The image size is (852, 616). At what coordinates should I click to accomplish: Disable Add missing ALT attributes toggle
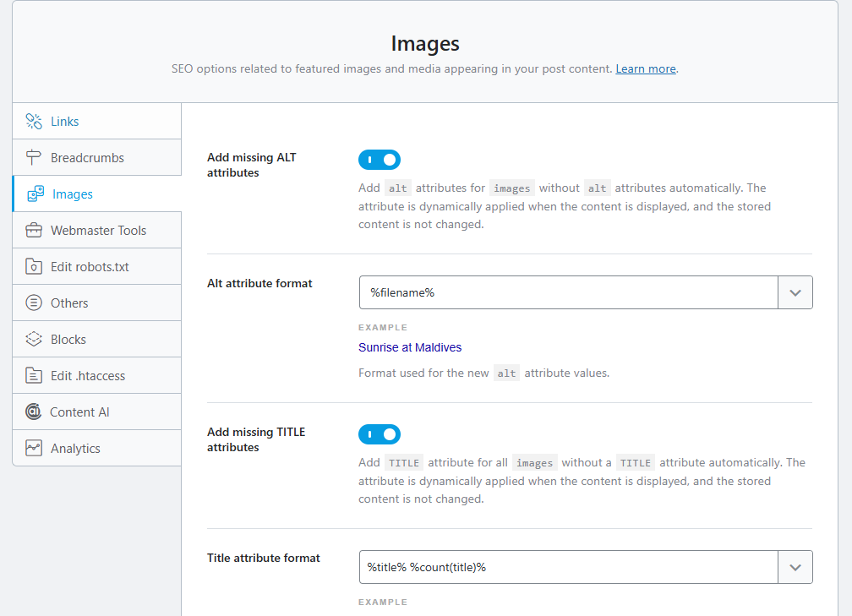tap(380, 160)
